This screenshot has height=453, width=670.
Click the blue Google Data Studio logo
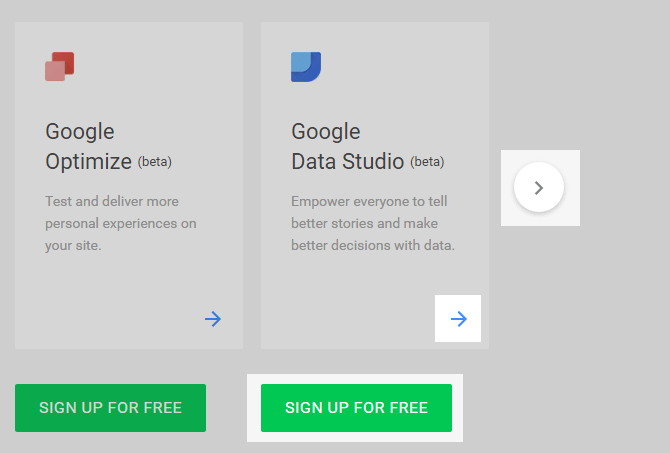point(305,66)
